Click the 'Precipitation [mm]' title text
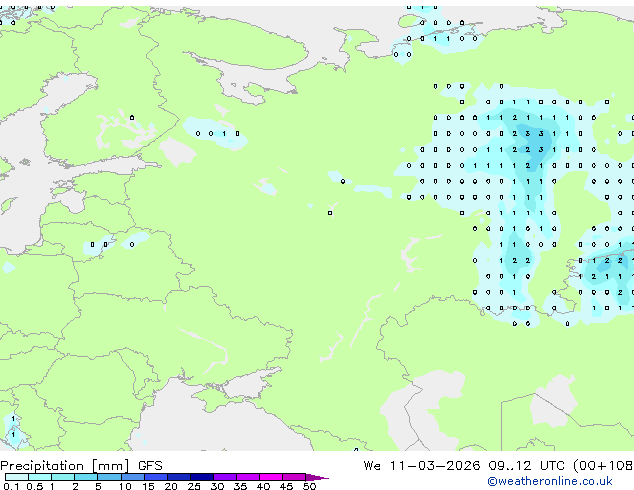Image resolution: width=634 pixels, height=490 pixels. [65, 466]
